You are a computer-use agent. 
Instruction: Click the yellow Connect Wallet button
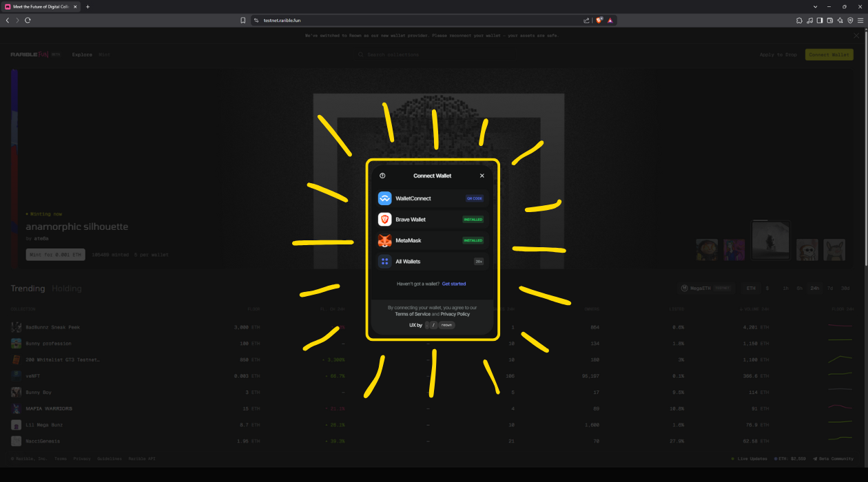829,54
